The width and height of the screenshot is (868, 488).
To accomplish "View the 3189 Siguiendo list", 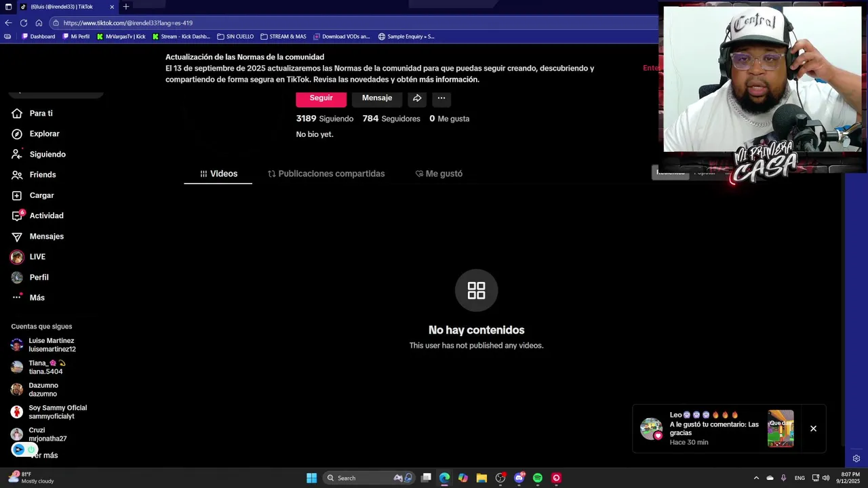I will tap(325, 119).
